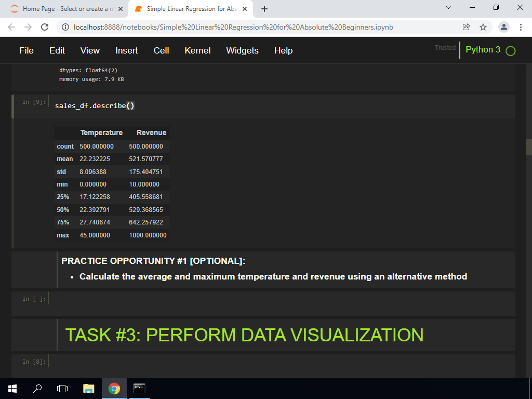532x399 pixels.
Task: Click the std row label
Action: [61, 171]
